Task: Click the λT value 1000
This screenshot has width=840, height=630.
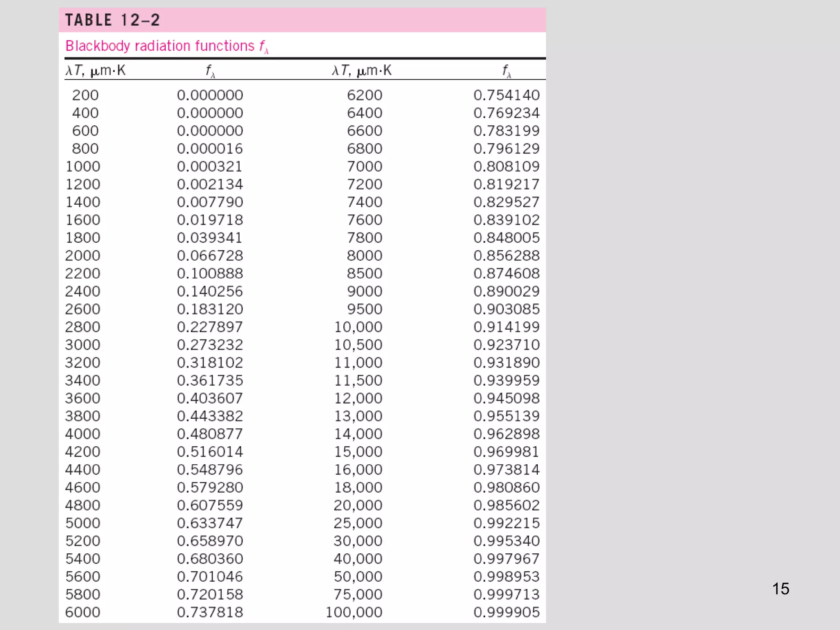Action: 83,167
